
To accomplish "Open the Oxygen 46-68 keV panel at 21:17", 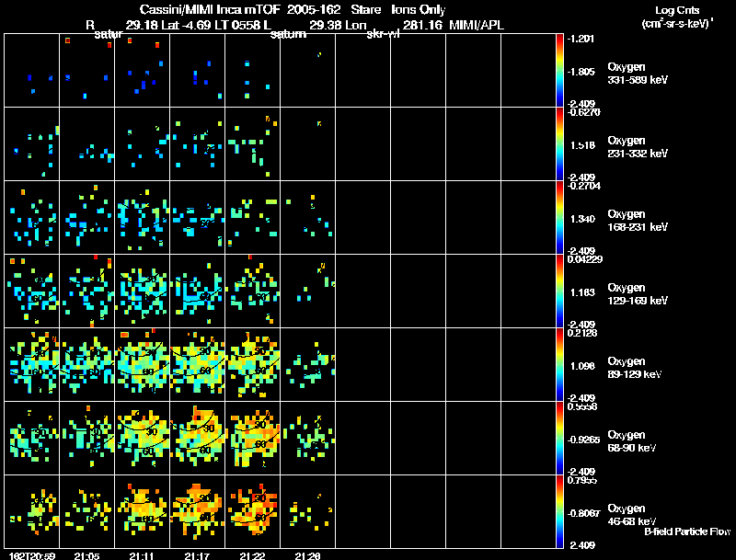I will click(x=198, y=511).
